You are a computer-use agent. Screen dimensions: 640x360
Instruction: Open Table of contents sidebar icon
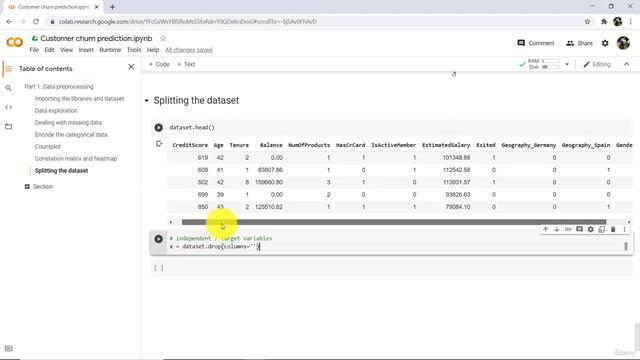pyautogui.click(x=9, y=69)
